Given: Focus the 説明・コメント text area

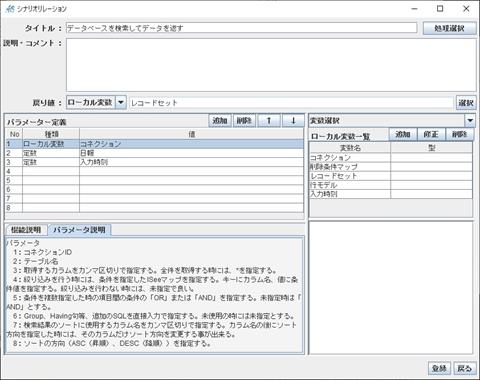Looking at the screenshot, I should point(271,65).
